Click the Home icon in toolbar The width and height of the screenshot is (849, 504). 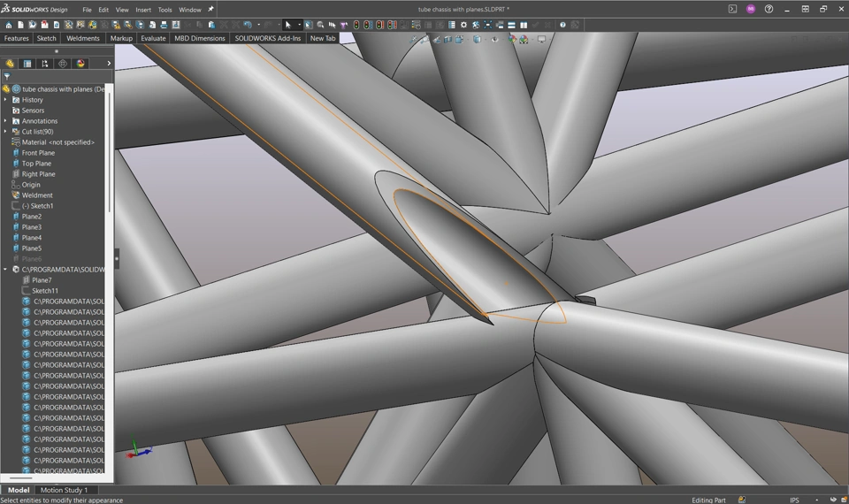pos(9,25)
